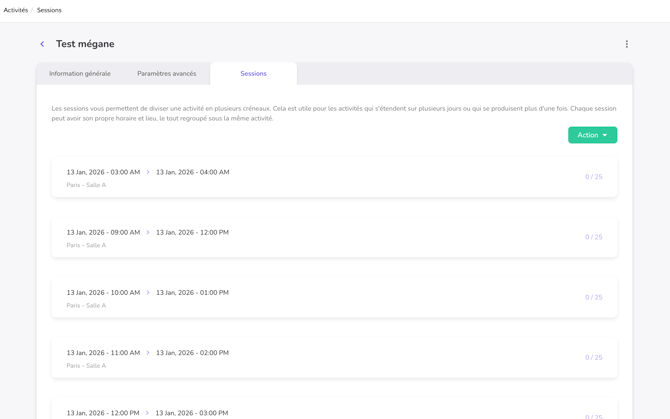Click the Test mégane activity title
Image resolution: width=670 pixels, height=419 pixels.
[85, 44]
